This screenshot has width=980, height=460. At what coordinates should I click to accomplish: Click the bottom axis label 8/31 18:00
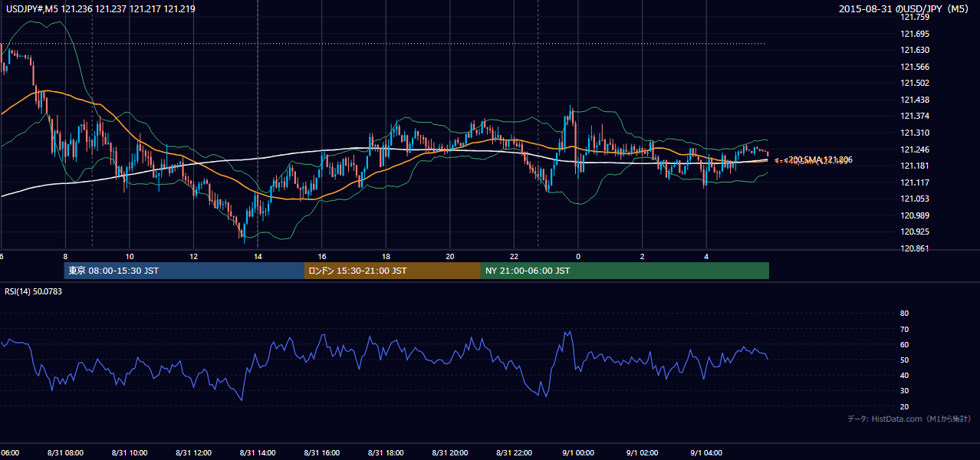coord(386,453)
